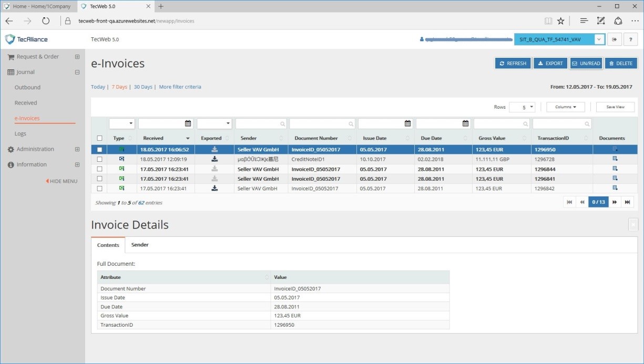The image size is (644, 364).
Task: Click HIDE MENU in the sidebar
Action: (62, 181)
